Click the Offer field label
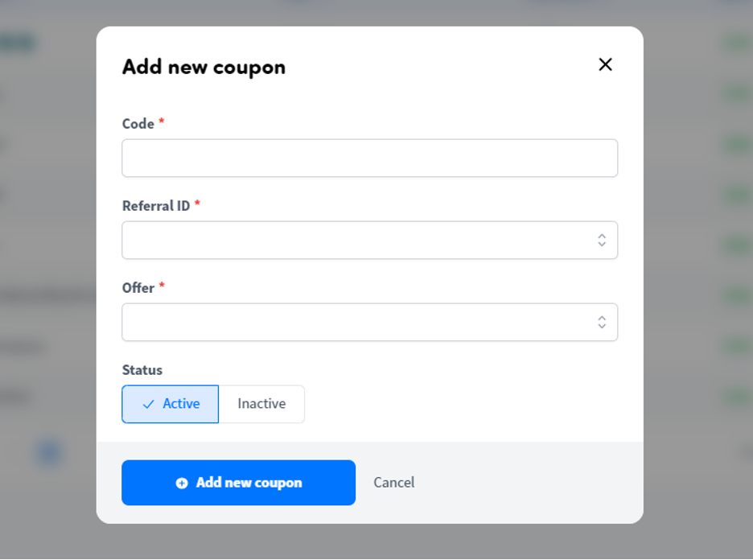This screenshot has width=753, height=560. coord(138,288)
